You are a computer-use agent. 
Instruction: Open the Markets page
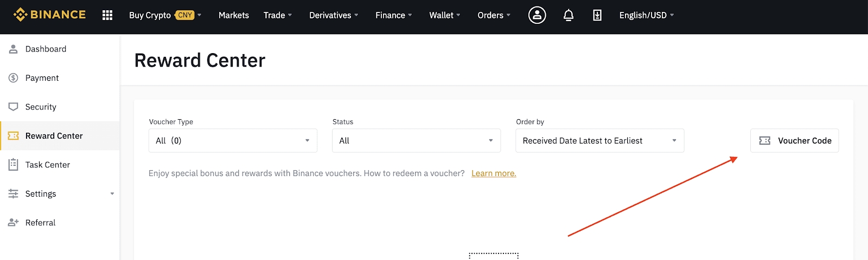(233, 15)
